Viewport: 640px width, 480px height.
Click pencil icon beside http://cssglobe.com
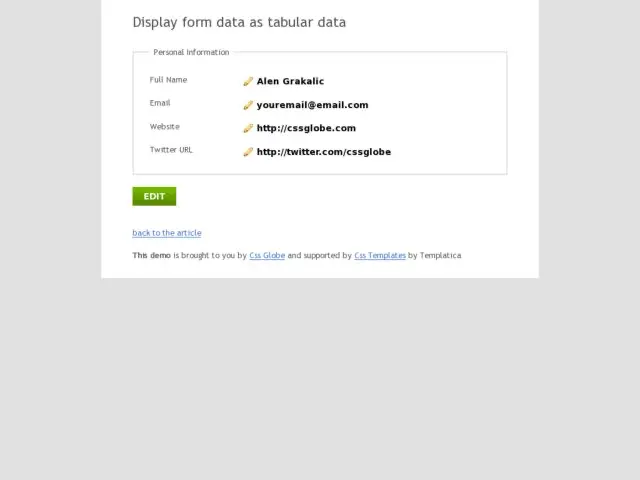[248, 128]
